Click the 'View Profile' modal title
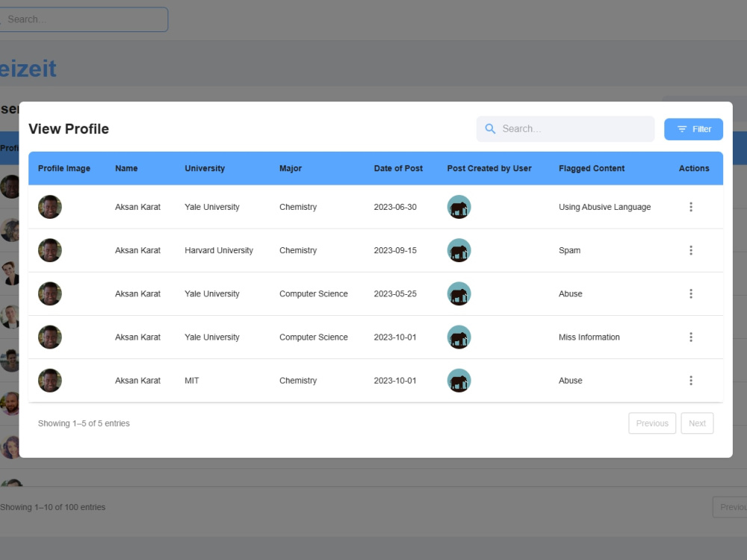 (x=69, y=128)
